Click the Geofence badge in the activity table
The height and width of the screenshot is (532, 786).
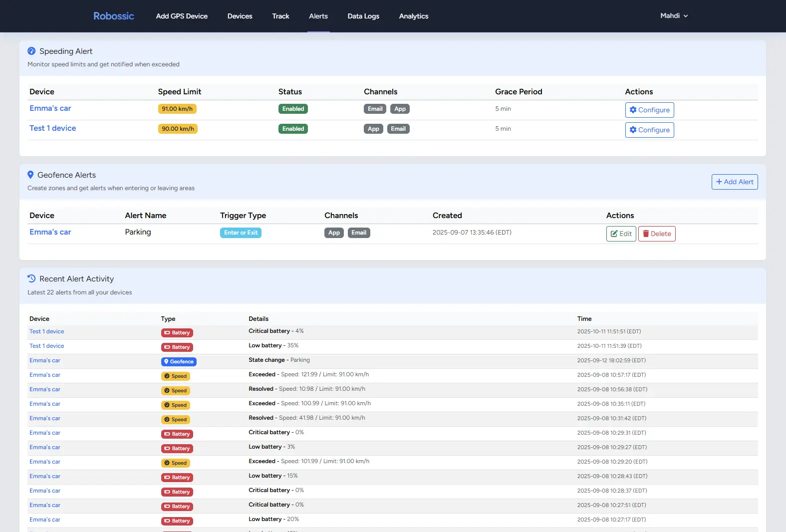pos(179,362)
